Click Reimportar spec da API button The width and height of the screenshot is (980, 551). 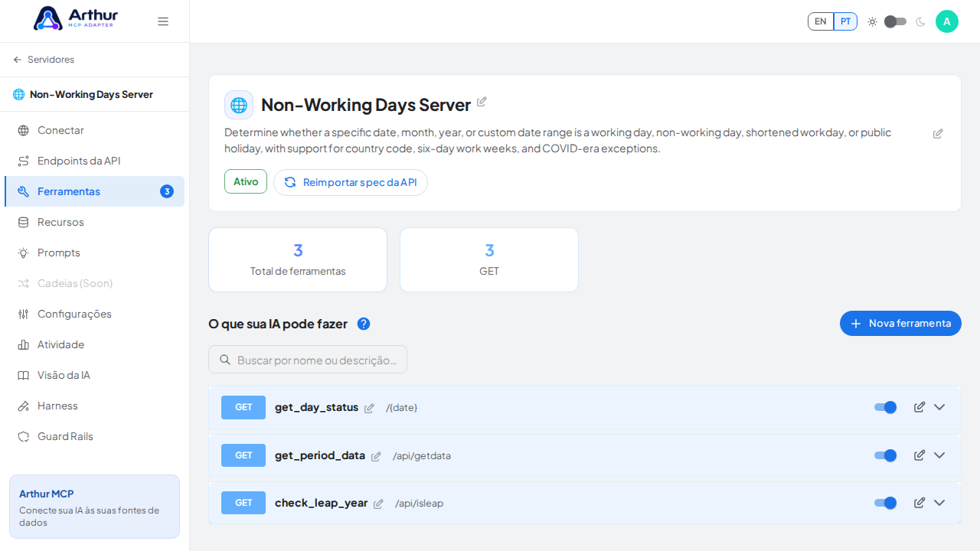click(351, 182)
